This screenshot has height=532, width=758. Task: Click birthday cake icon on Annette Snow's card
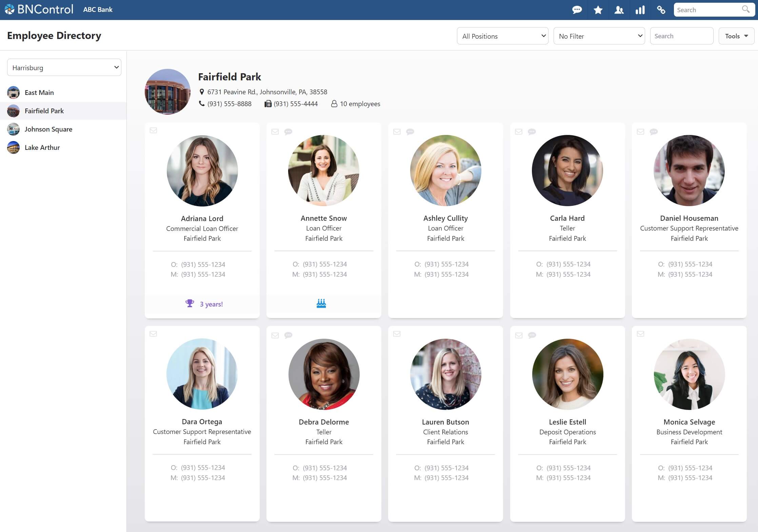[321, 303]
